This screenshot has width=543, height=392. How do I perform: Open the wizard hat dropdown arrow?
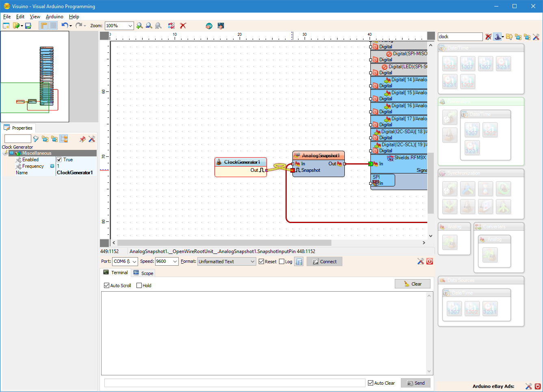tap(503, 37)
